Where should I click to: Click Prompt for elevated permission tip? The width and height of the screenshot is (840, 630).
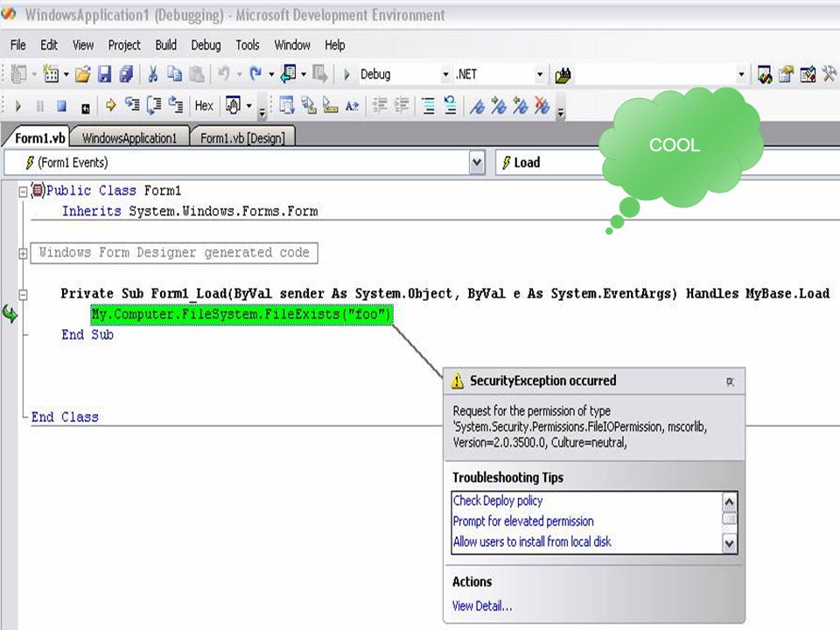tap(523, 521)
